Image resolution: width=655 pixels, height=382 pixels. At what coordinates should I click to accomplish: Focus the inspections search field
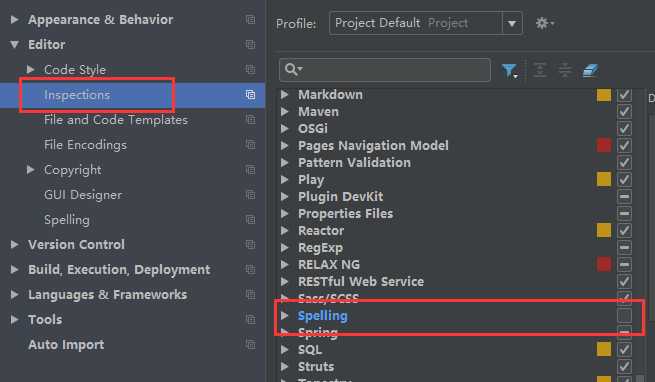click(x=385, y=70)
